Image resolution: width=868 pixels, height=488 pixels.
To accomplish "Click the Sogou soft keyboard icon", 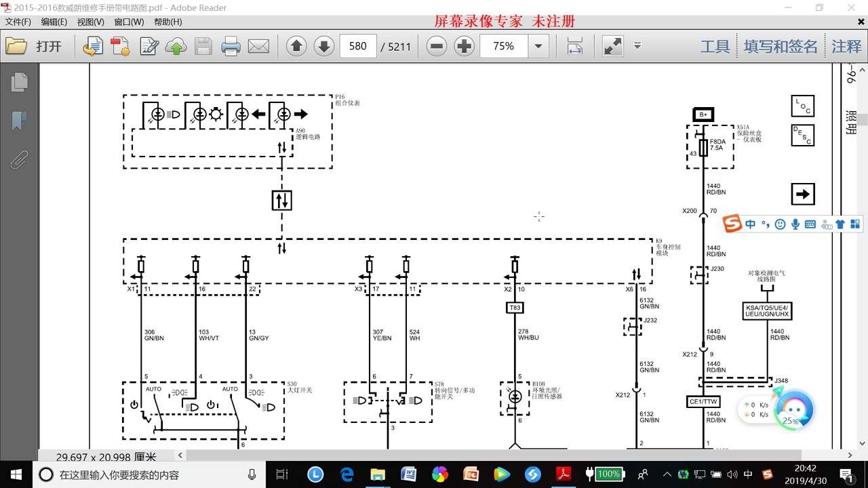I will click(x=810, y=224).
